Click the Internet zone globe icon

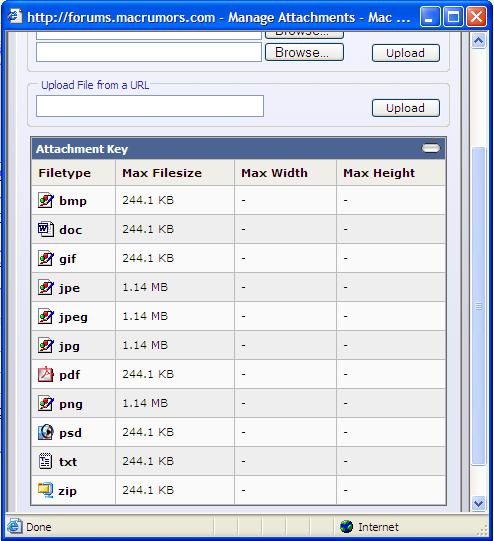[346, 527]
